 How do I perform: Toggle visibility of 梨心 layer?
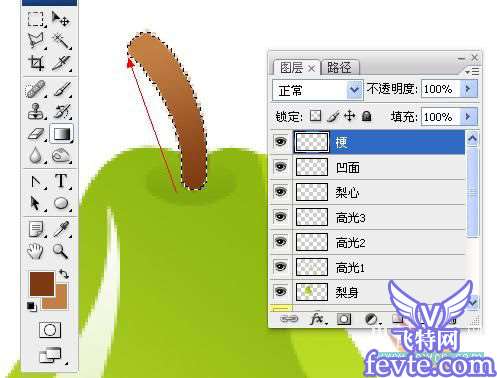[281, 192]
